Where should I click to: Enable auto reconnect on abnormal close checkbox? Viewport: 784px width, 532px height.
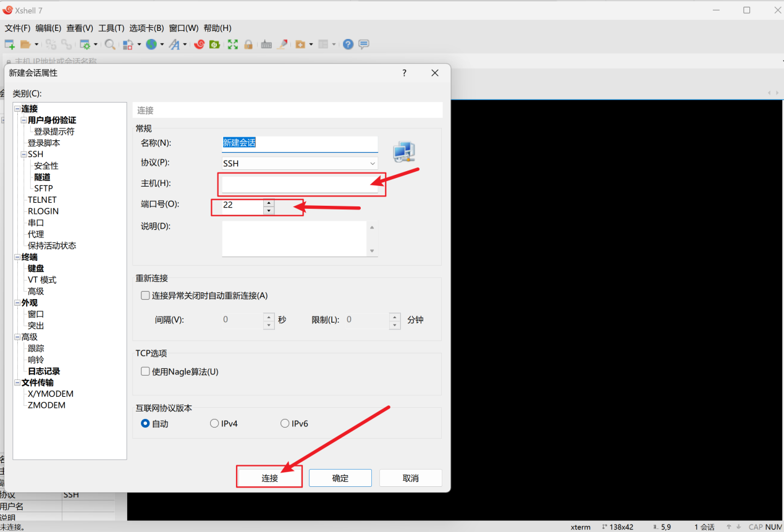coord(146,295)
